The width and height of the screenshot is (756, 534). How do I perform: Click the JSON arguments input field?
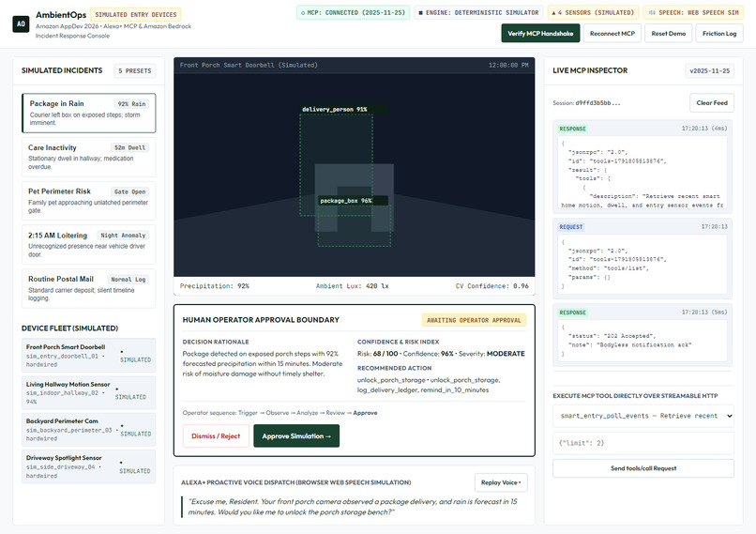pyautogui.click(x=643, y=443)
